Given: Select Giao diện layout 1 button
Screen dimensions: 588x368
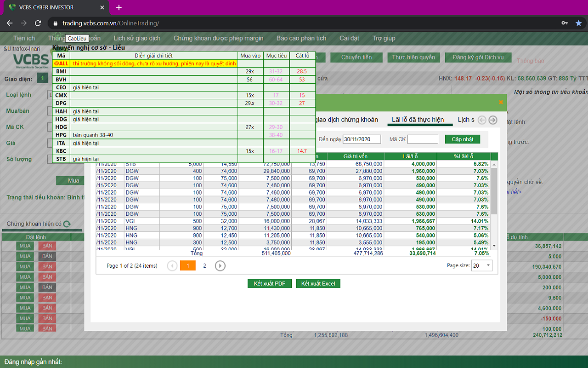Looking at the screenshot, I should point(43,79).
